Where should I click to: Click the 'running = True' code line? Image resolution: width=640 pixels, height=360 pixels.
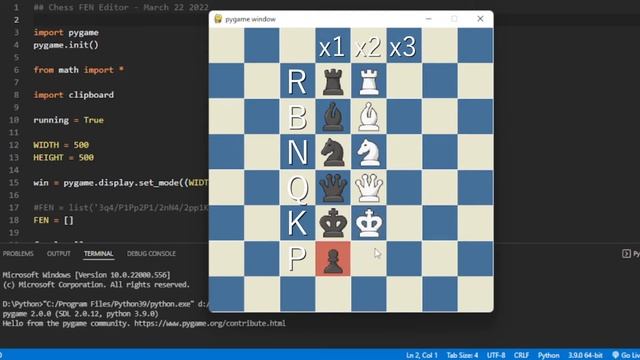(x=68, y=120)
